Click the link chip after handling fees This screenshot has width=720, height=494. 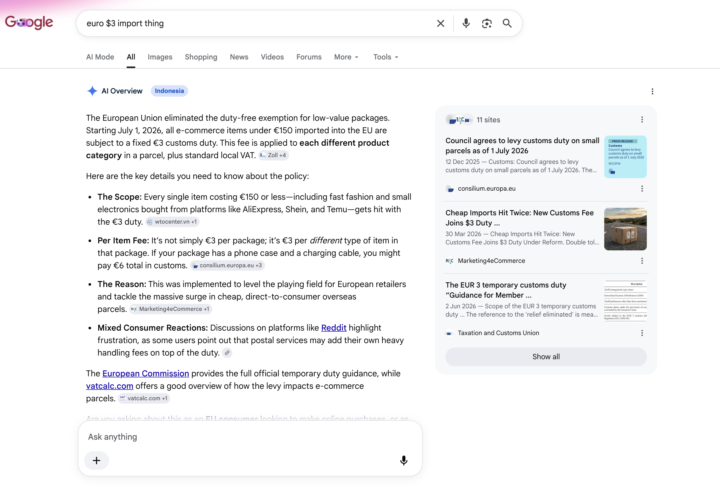[x=227, y=353]
